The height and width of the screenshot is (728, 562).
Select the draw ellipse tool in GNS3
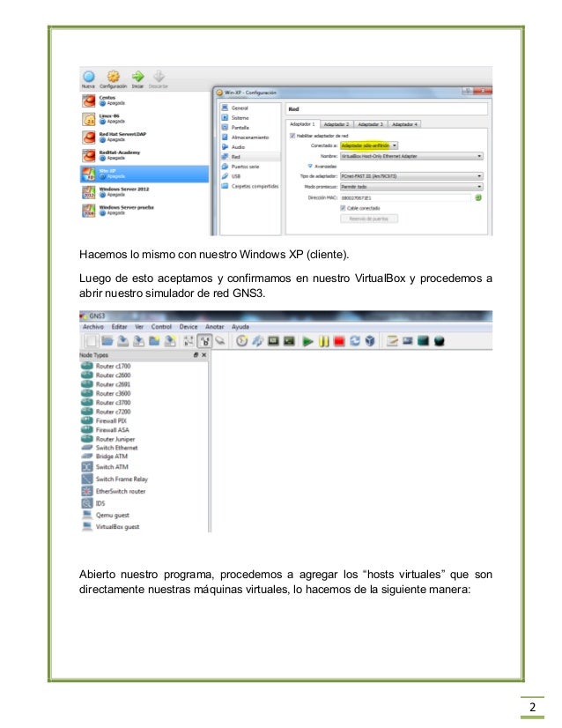(x=440, y=342)
